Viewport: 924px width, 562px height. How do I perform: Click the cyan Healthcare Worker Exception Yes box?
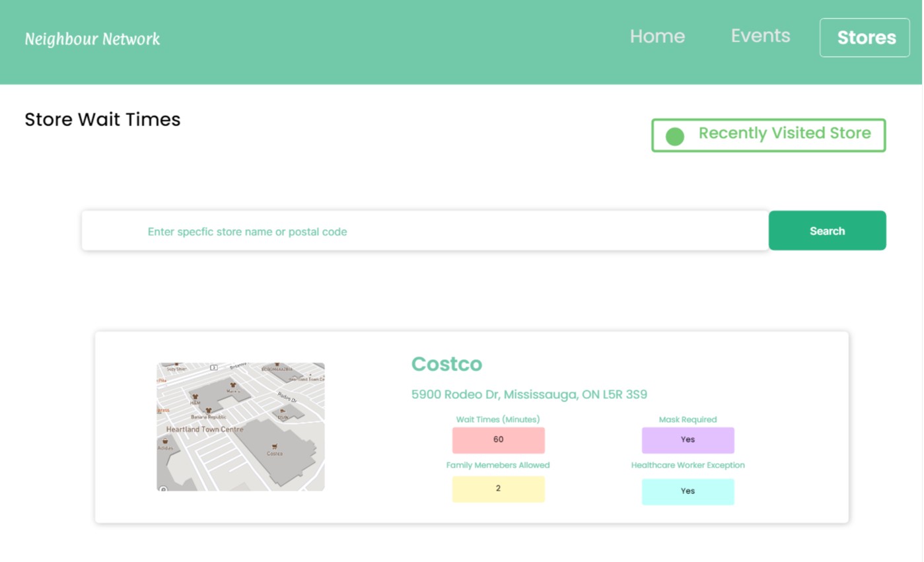(x=688, y=491)
